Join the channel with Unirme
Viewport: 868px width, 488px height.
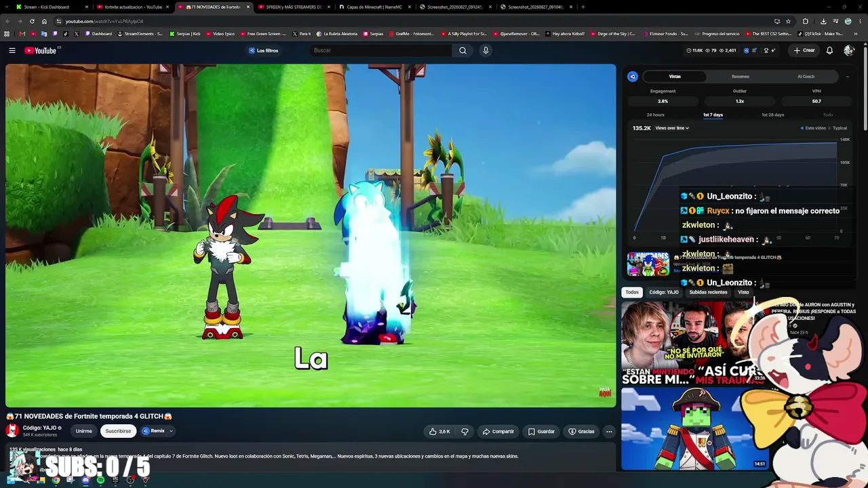pyautogui.click(x=84, y=431)
